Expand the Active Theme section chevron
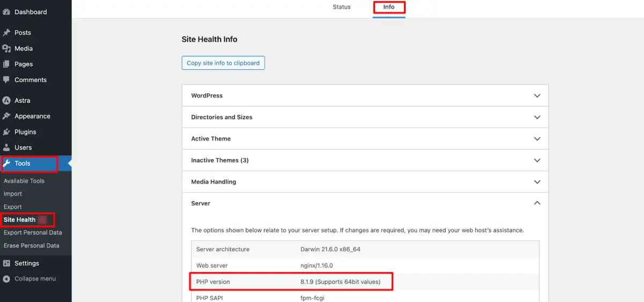This screenshot has width=644, height=302. click(x=537, y=138)
